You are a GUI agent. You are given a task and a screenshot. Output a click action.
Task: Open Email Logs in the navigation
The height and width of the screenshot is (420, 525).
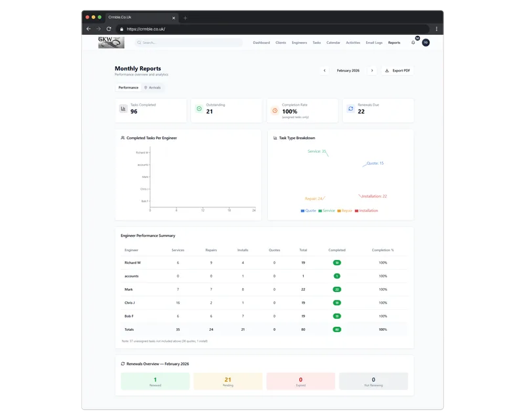pos(373,43)
